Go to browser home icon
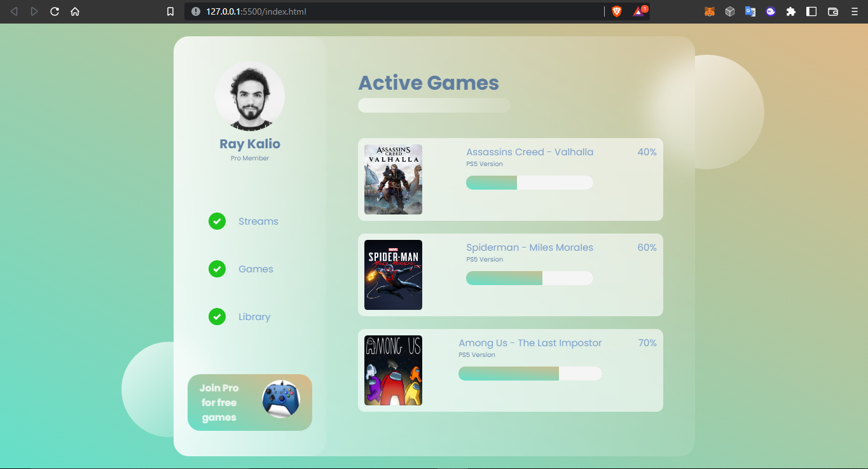868x469 pixels. pos(75,11)
